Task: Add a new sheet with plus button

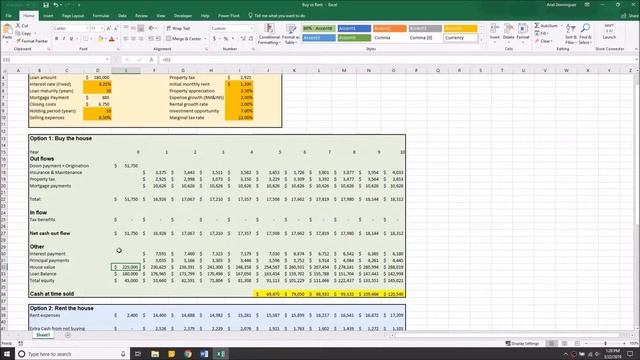Action: pyautogui.click(x=68, y=335)
